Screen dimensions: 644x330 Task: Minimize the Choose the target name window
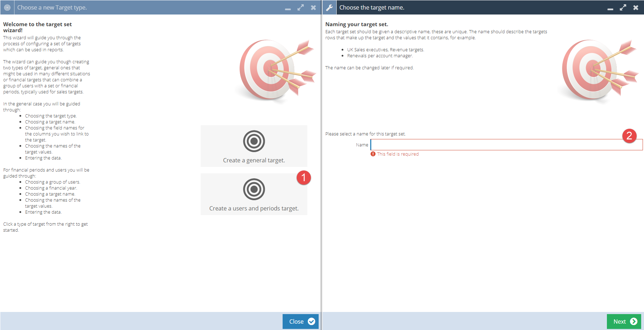[x=610, y=8]
